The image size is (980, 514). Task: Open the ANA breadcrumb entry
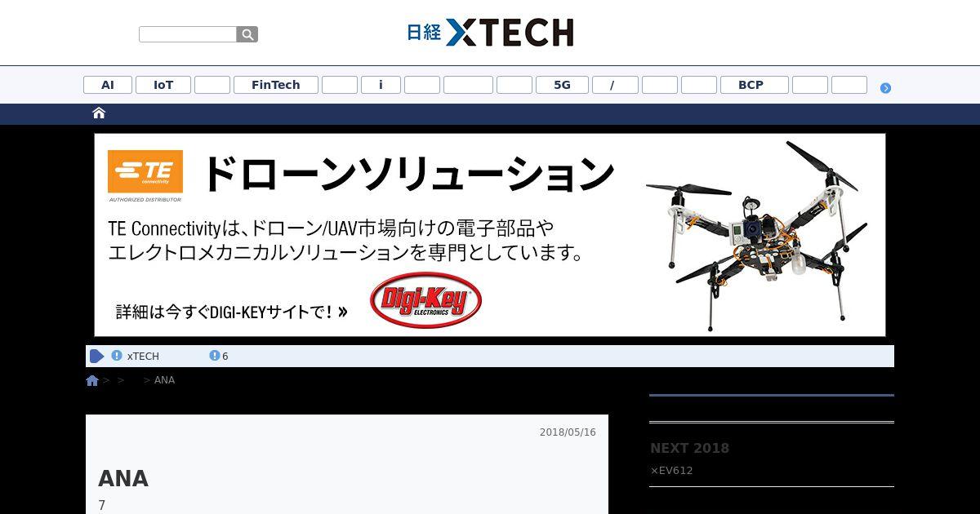tap(164, 380)
